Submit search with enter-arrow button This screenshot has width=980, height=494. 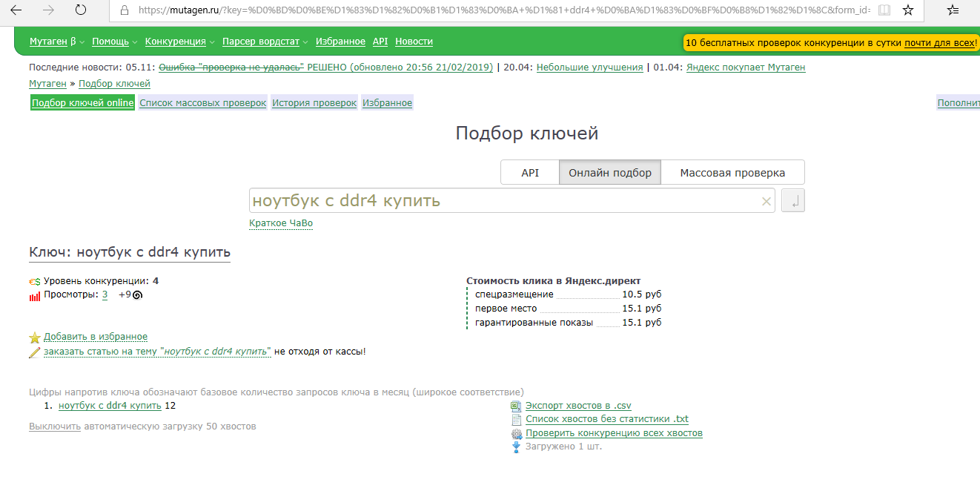(x=793, y=201)
